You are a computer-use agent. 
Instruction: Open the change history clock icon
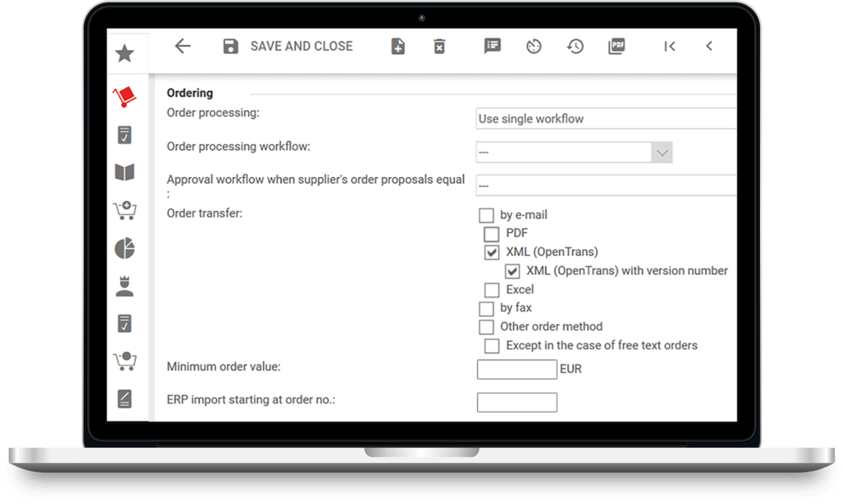click(575, 47)
